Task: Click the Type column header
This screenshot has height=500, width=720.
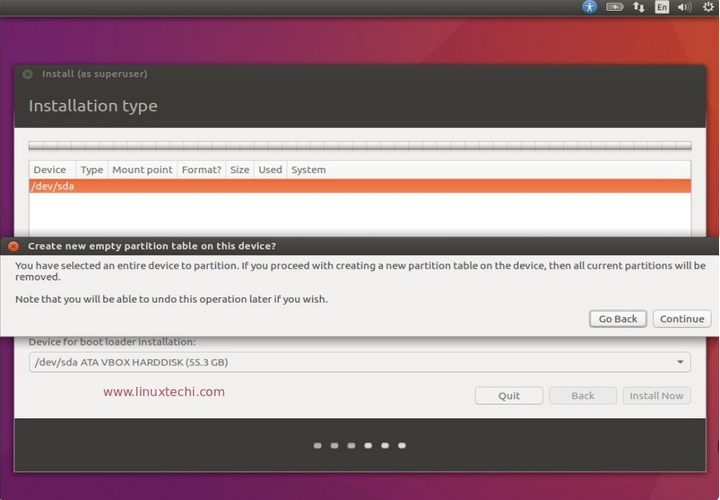Action: 92,170
